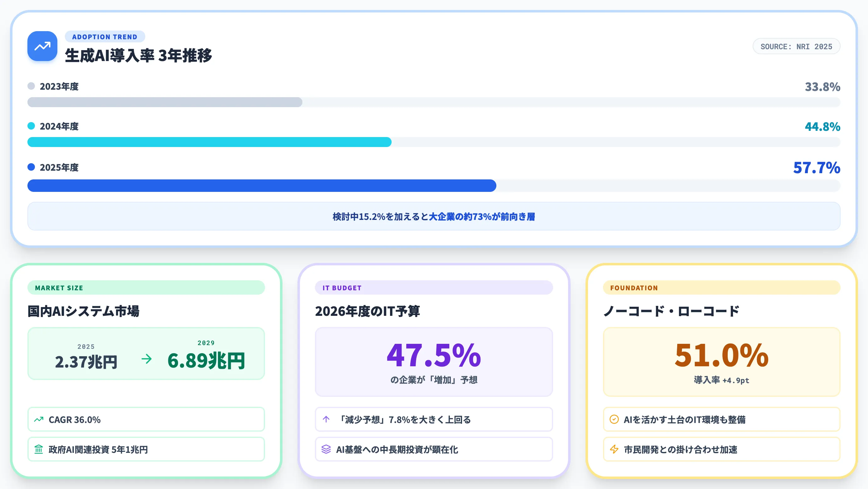Click the 2.37兆円 figure

(86, 362)
